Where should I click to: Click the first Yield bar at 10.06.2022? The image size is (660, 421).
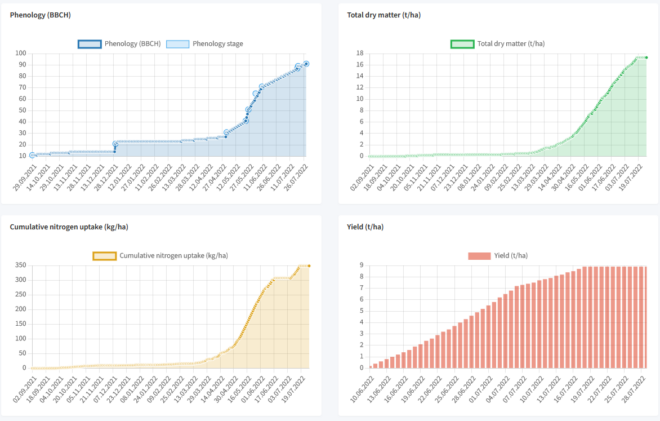pos(370,367)
